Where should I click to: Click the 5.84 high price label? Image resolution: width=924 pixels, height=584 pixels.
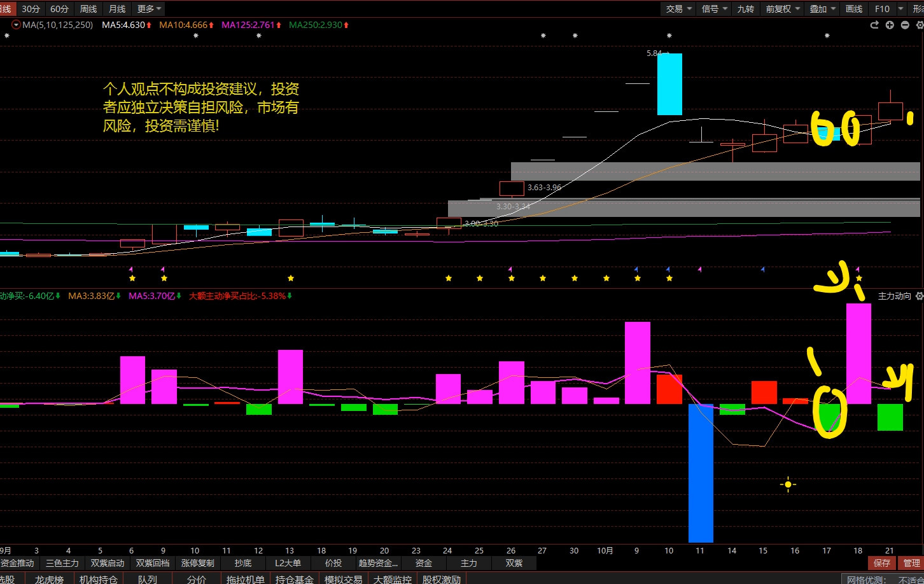pos(654,53)
